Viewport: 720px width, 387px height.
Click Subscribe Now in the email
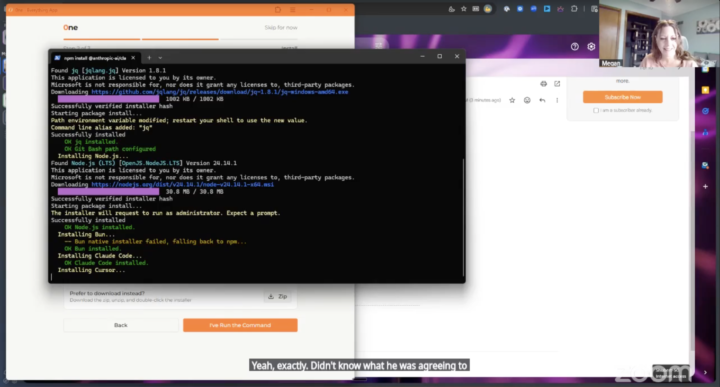(x=622, y=97)
